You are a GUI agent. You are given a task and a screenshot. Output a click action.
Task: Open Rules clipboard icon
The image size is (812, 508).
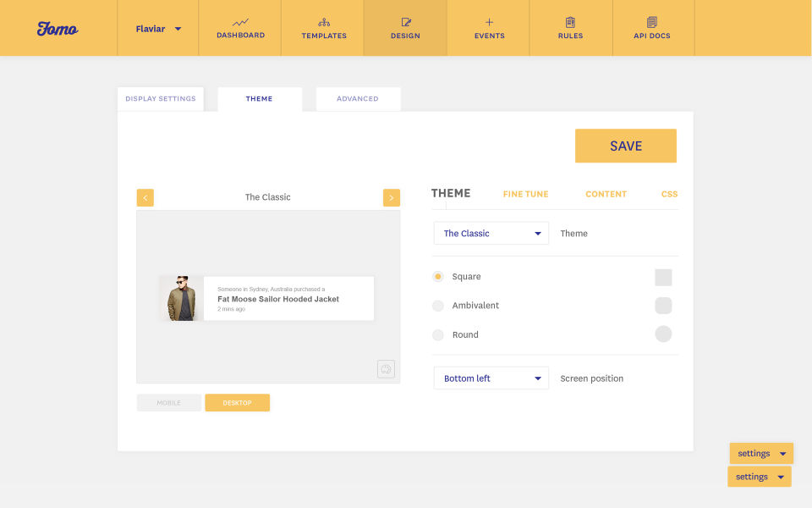pos(570,22)
